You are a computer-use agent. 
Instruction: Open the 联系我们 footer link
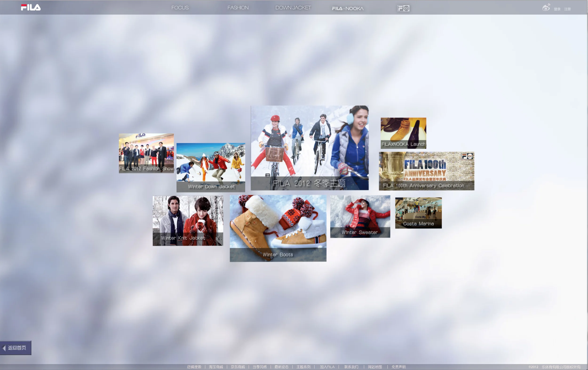[351, 367]
